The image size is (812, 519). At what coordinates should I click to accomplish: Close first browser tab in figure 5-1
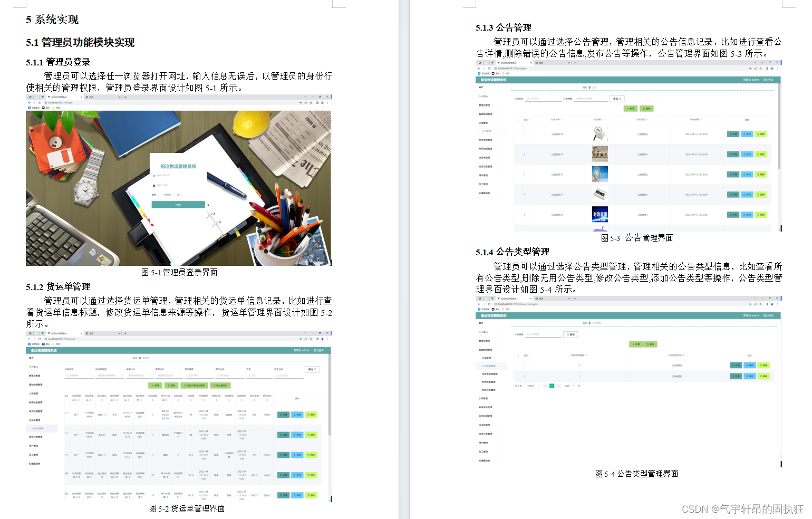pos(81,97)
